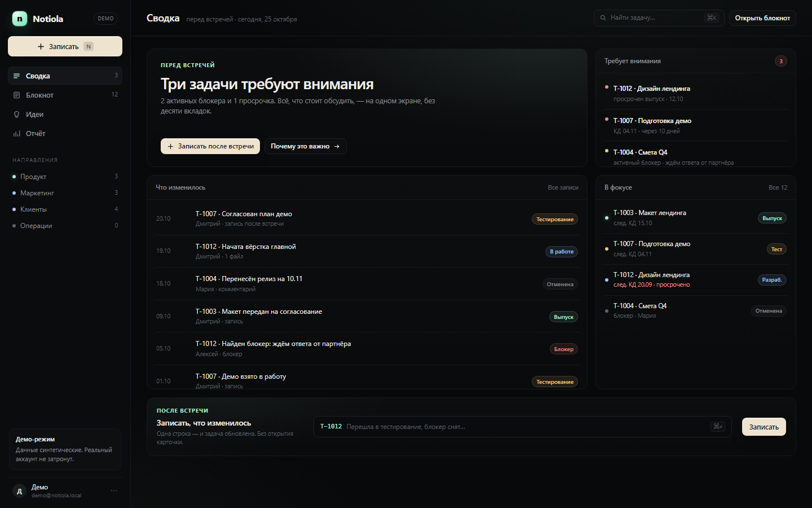Click the red count badge in Требует внимания
Screen dimensions: 812x508
click(x=781, y=61)
